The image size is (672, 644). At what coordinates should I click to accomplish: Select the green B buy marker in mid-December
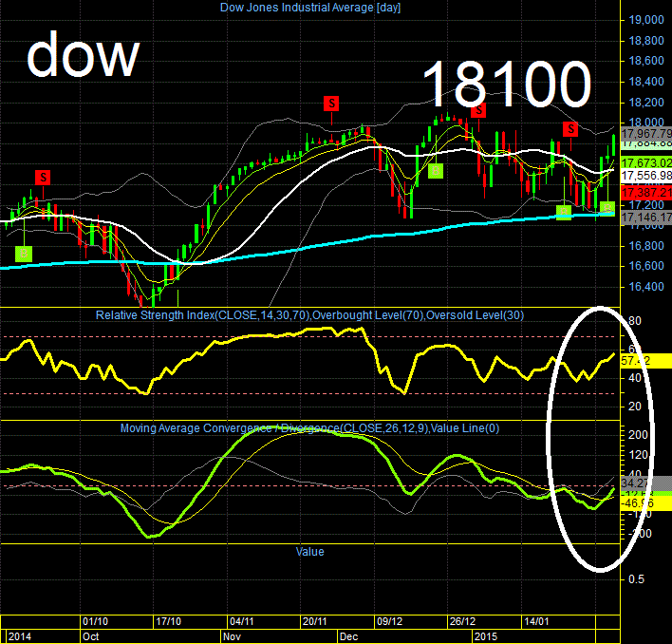[x=436, y=171]
